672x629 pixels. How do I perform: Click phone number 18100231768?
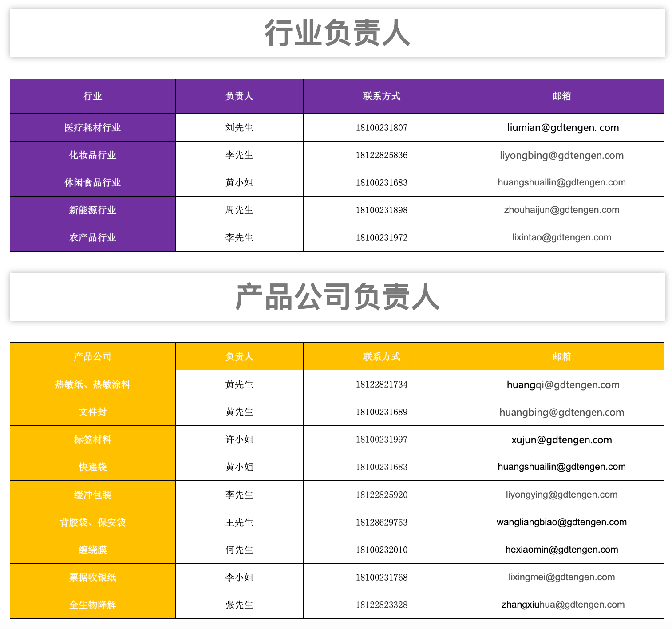(382, 578)
